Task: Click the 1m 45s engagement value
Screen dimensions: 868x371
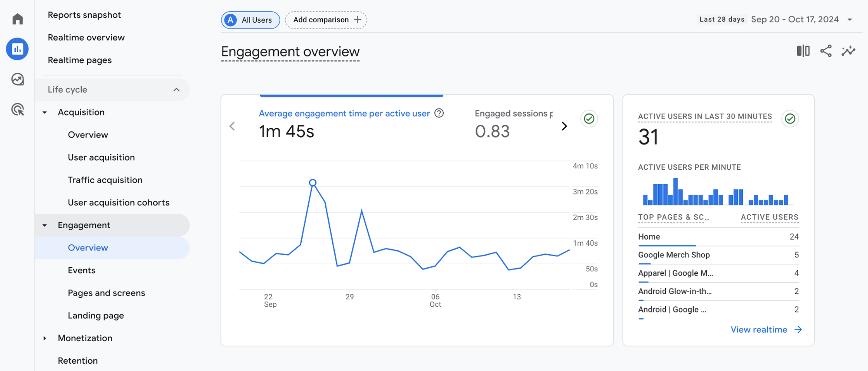Action: [287, 131]
